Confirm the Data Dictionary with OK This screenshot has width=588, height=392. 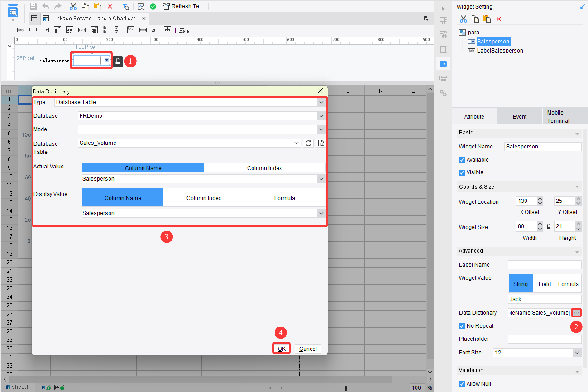click(x=282, y=349)
